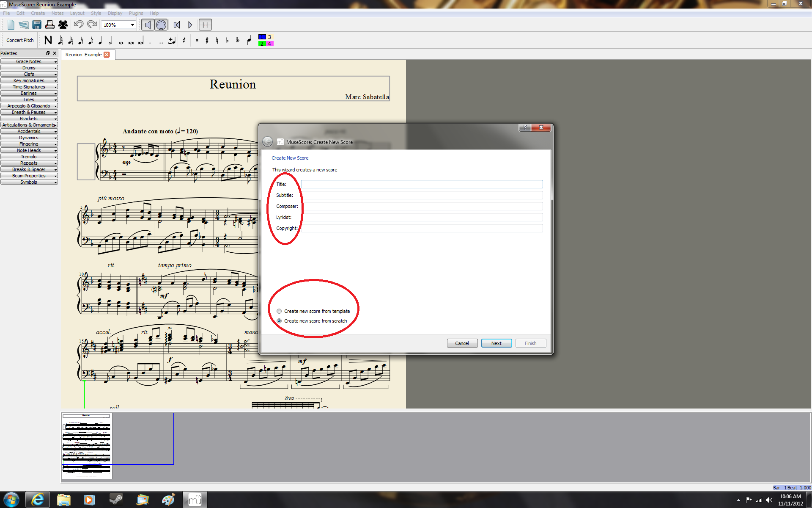Select 'Create new score from scratch' radio button
Screen dimensions: 812x508
279,321
